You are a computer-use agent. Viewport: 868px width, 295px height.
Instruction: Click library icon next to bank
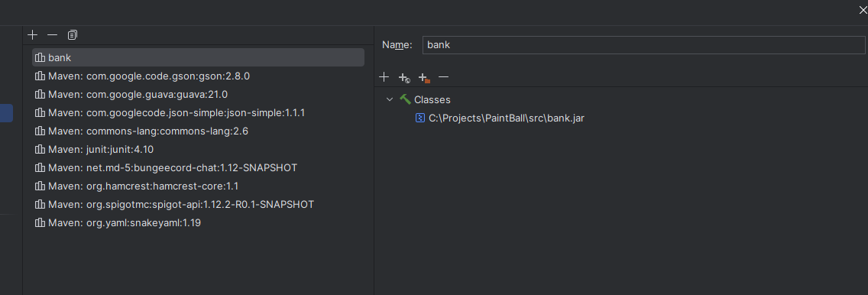point(40,57)
